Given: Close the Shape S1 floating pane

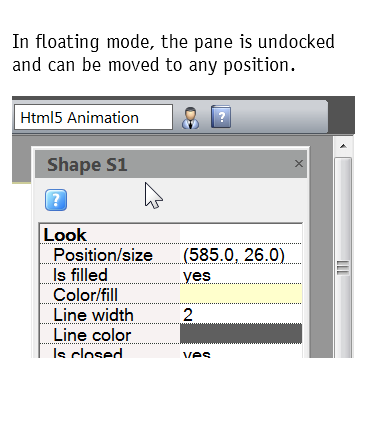Looking at the screenshot, I should [x=299, y=164].
